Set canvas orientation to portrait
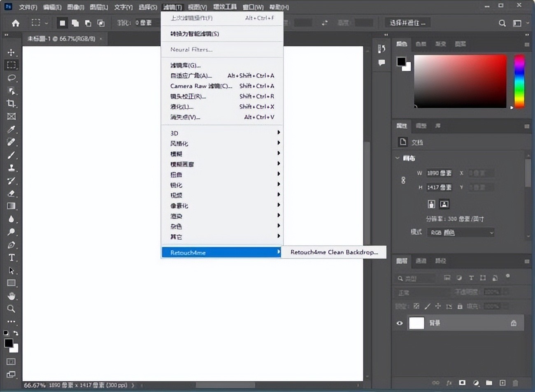The height and width of the screenshot is (392, 535). (431, 204)
